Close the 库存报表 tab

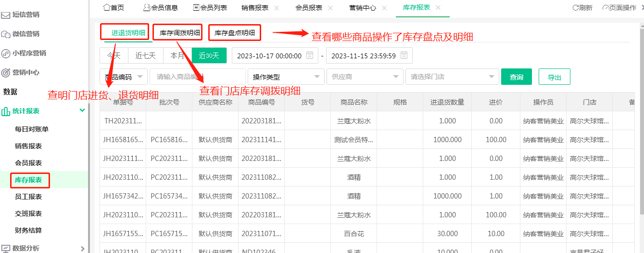click(438, 8)
